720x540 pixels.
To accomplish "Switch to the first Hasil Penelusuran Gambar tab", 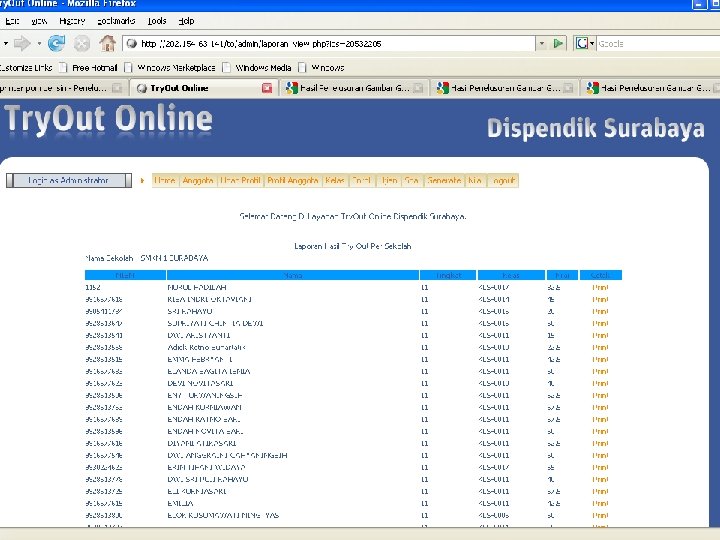I will point(354,88).
